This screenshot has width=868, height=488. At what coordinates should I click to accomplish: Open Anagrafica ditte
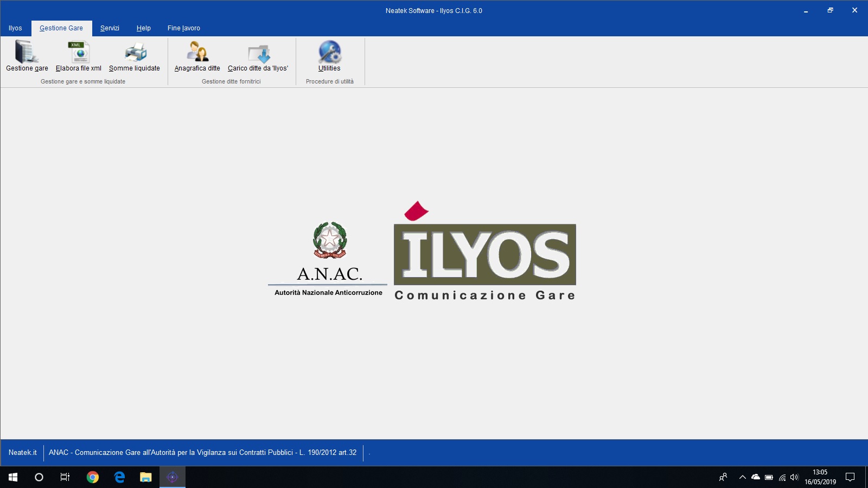coord(197,56)
